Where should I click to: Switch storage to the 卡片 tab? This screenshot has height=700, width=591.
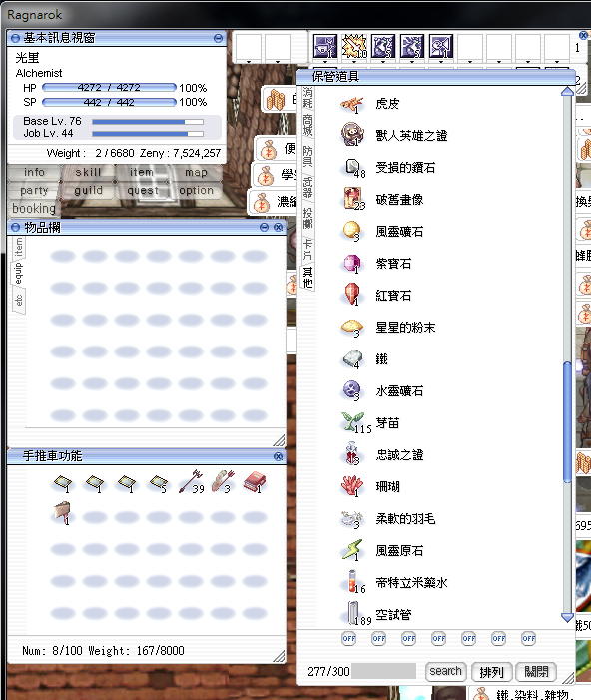tap(307, 249)
